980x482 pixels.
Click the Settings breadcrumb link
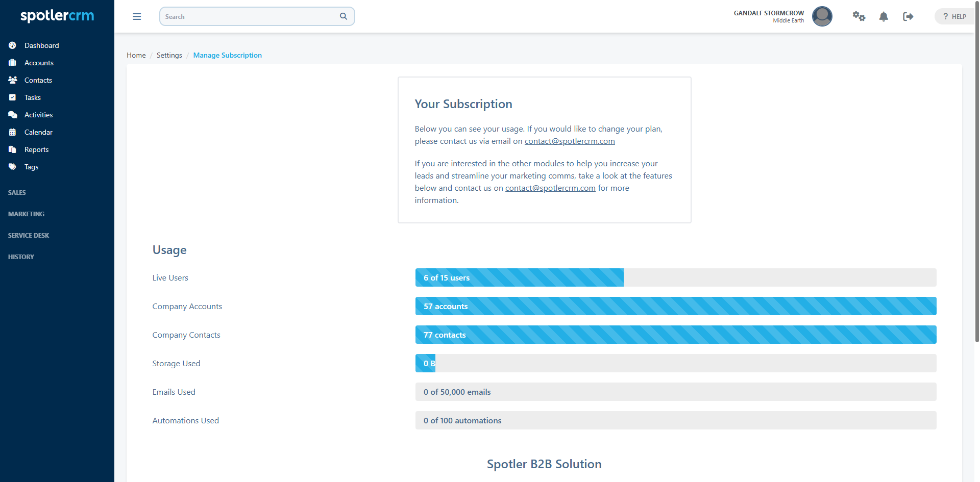pos(169,55)
